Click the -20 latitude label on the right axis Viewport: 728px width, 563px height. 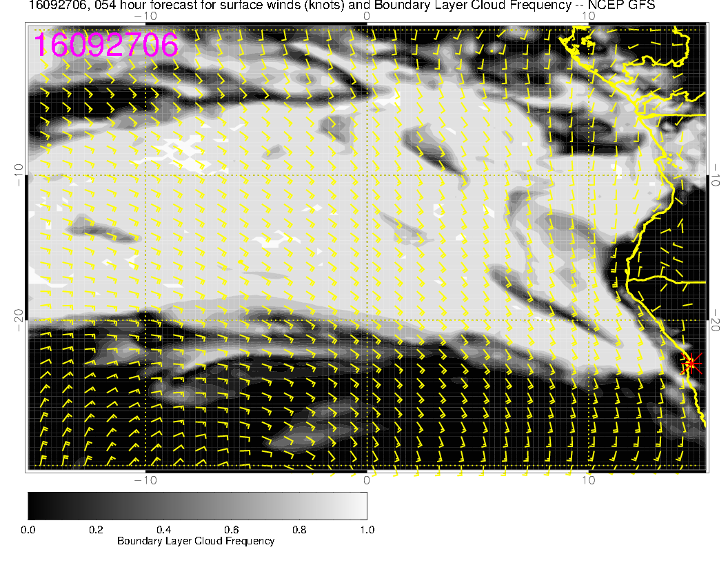(x=715, y=320)
